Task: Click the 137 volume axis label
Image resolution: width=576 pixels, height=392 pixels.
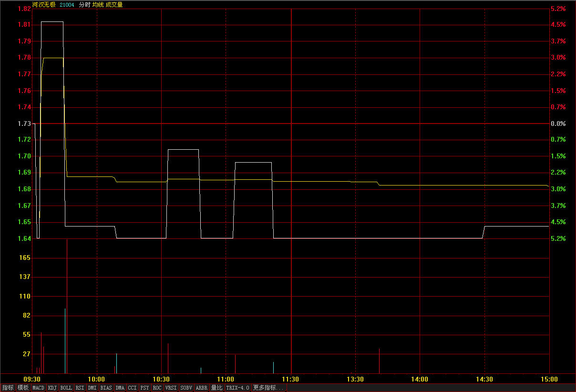Action: (x=25, y=277)
